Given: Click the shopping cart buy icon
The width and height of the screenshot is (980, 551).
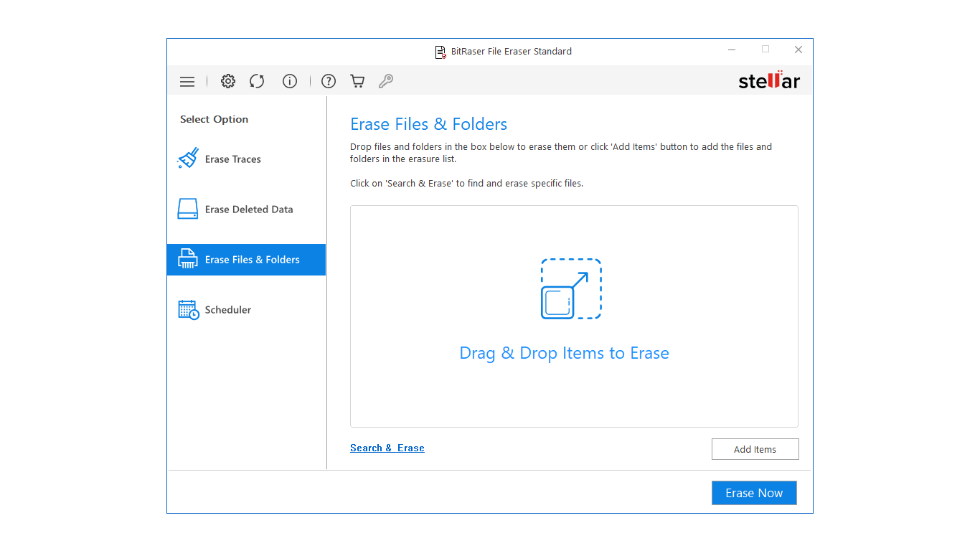Looking at the screenshot, I should tap(357, 81).
